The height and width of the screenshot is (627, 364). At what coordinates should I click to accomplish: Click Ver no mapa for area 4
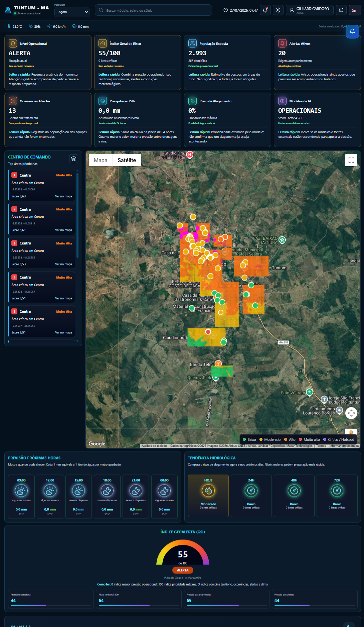click(63, 298)
